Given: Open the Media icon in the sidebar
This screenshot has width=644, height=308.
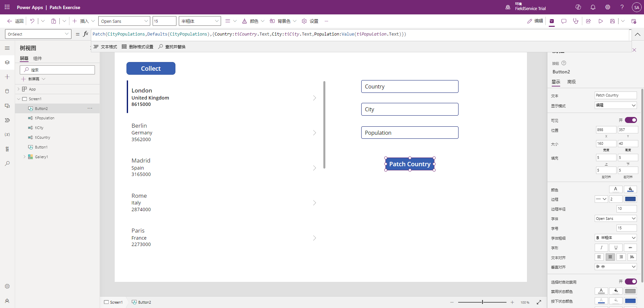Looking at the screenshot, I should [x=7, y=106].
